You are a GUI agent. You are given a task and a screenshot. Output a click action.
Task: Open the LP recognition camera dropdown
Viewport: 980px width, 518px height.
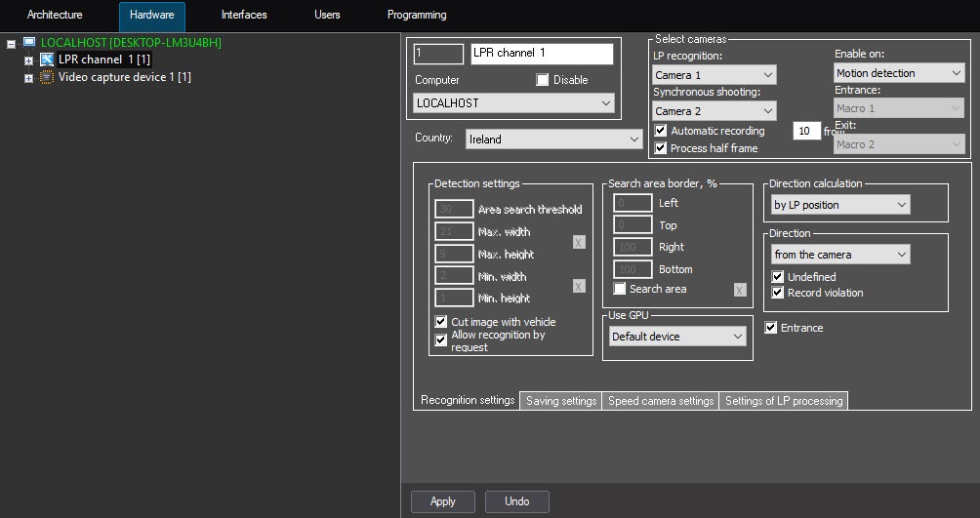click(x=714, y=75)
